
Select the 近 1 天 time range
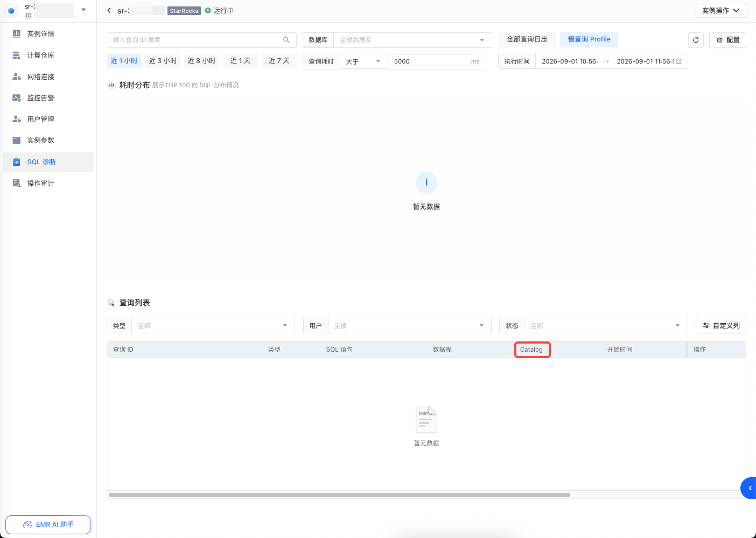[x=240, y=61]
